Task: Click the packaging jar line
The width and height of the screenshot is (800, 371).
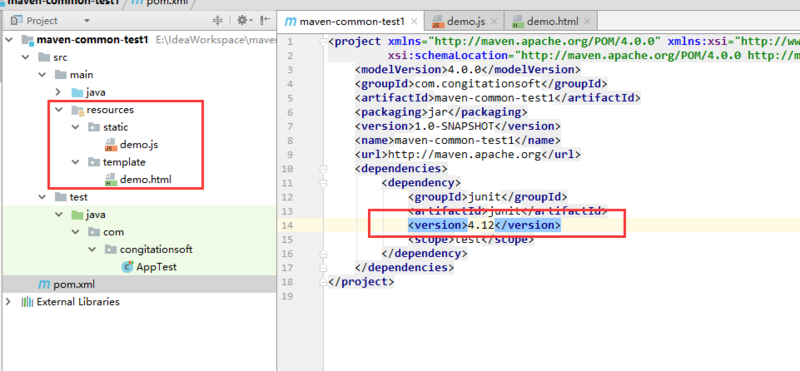Action: click(441, 111)
